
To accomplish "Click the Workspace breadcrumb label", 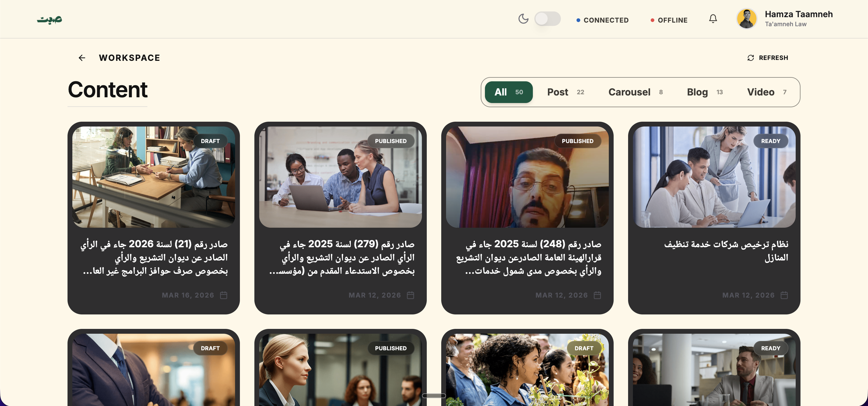I will point(129,58).
